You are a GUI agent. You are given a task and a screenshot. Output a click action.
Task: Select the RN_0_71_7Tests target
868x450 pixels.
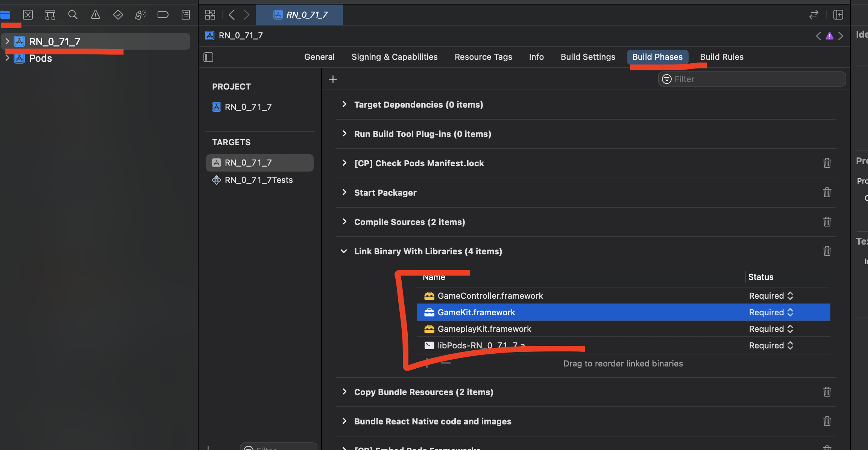click(x=258, y=180)
